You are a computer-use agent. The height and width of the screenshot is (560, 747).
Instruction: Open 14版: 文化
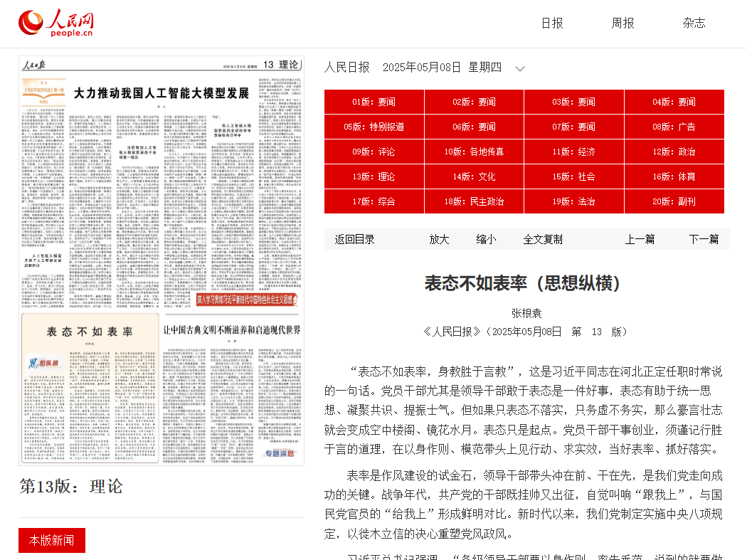[474, 176]
